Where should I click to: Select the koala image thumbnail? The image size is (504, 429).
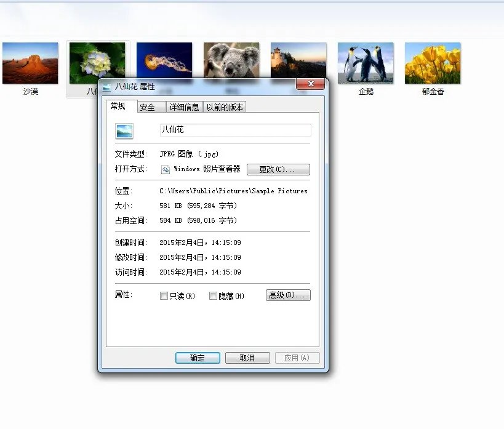pyautogui.click(x=231, y=60)
